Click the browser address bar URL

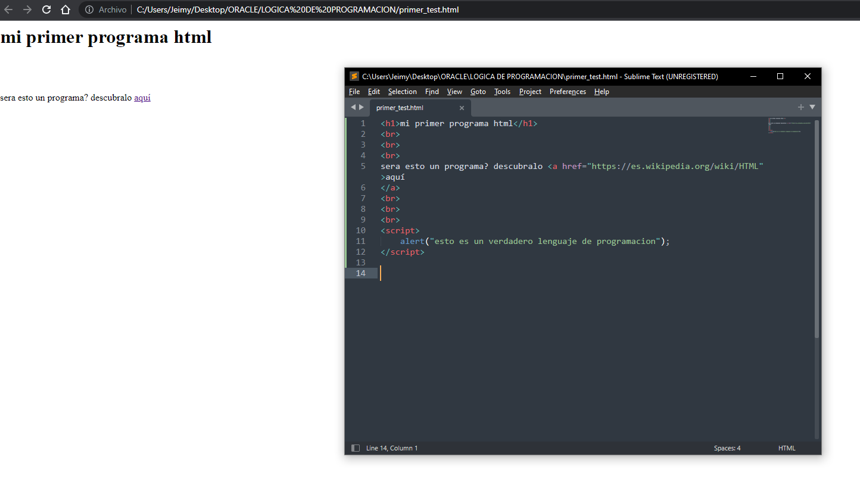298,10
